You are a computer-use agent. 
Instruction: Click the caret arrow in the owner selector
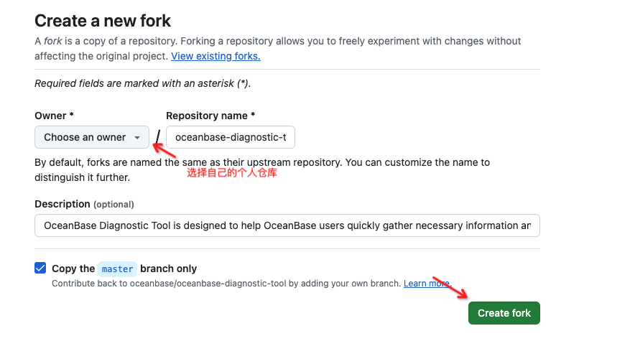(137, 137)
